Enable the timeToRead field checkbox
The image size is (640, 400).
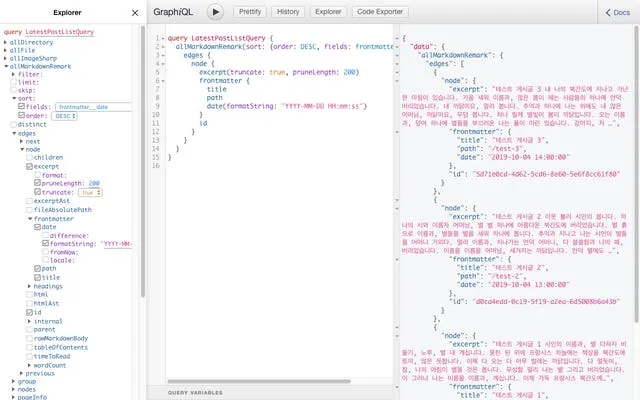[x=30, y=355]
